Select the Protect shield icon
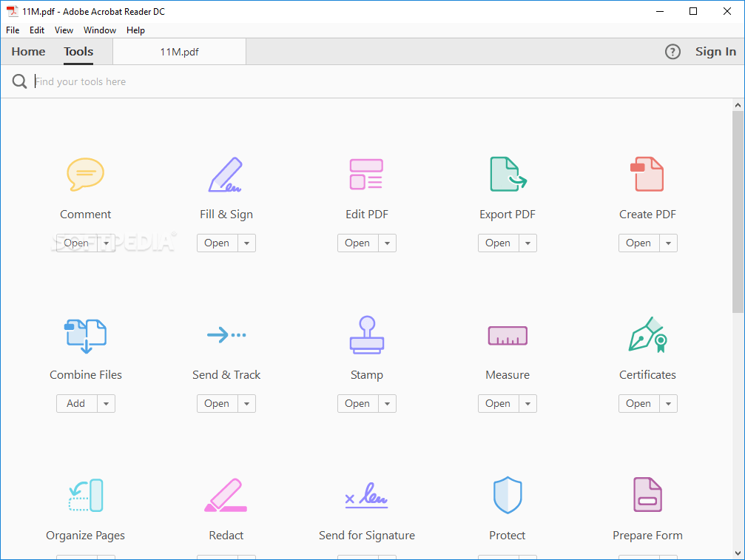The image size is (745, 560). click(508, 496)
